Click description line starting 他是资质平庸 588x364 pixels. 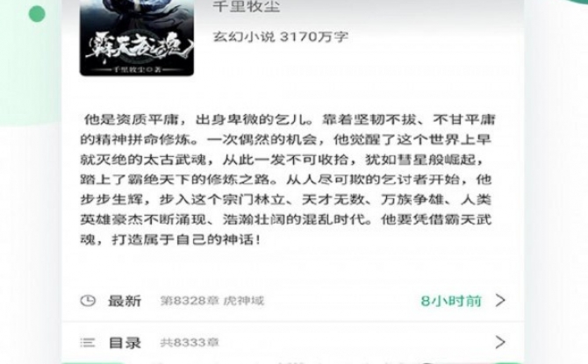pos(289,119)
